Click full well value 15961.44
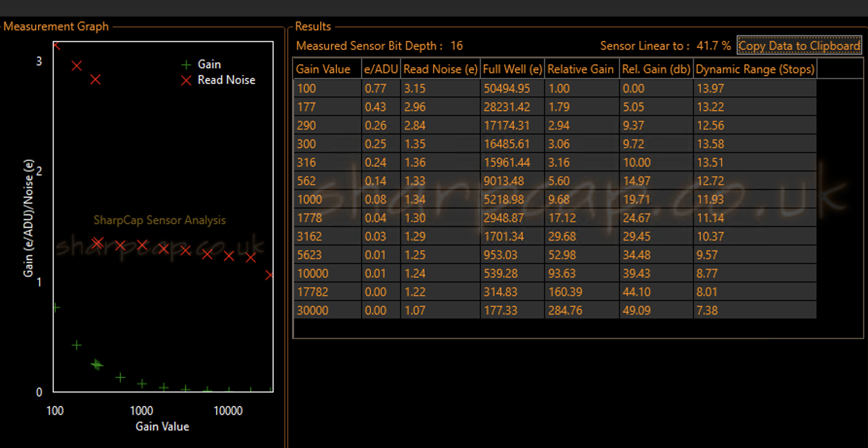Image resolution: width=868 pixels, height=448 pixels. click(512, 162)
